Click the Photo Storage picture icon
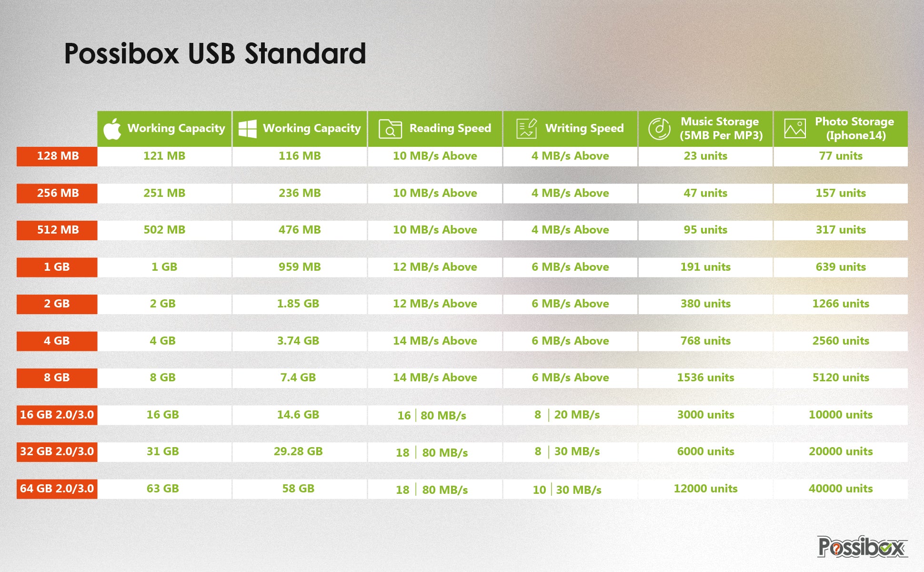 pyautogui.click(x=795, y=129)
